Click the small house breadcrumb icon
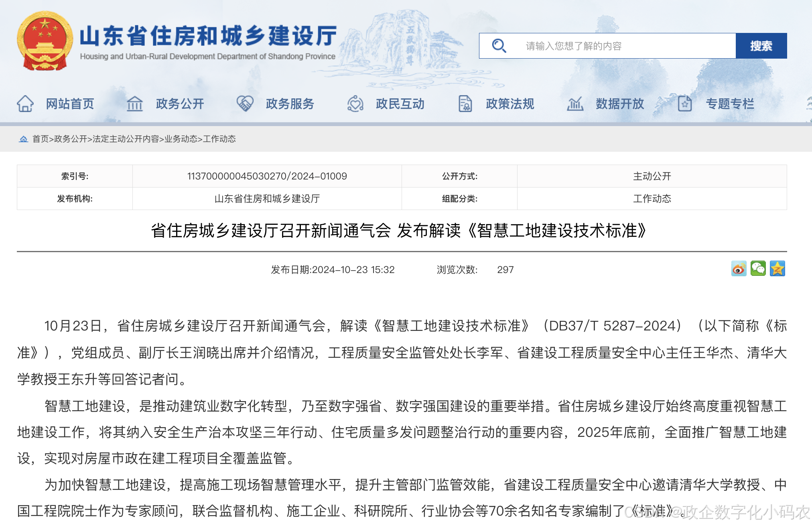Screen dimensions: 812x526 click(24, 139)
